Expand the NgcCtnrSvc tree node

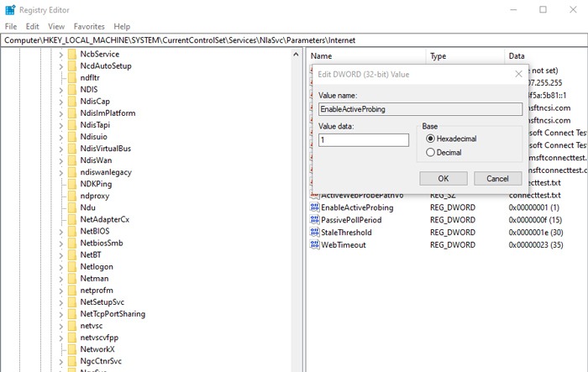tap(60, 361)
